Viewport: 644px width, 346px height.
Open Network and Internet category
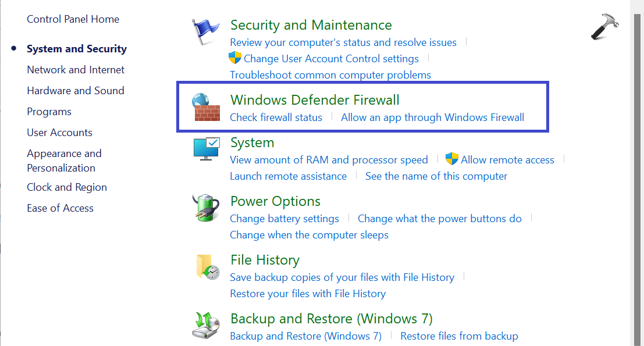click(76, 70)
